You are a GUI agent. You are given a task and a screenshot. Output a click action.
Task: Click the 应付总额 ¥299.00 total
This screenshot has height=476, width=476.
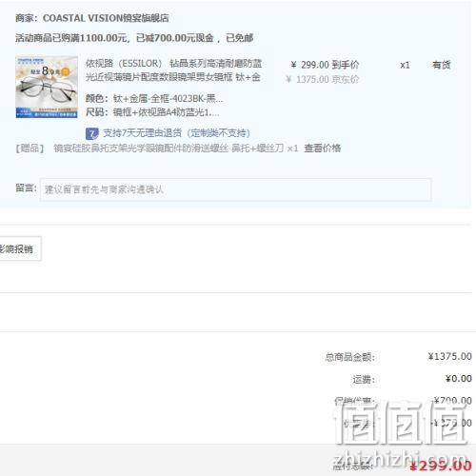pos(441,466)
